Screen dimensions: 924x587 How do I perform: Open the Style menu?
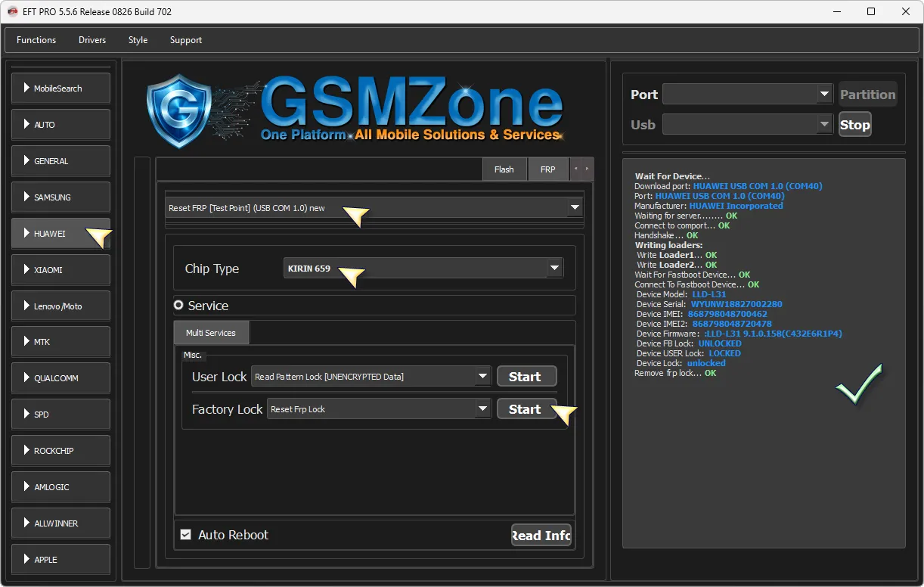(x=138, y=40)
